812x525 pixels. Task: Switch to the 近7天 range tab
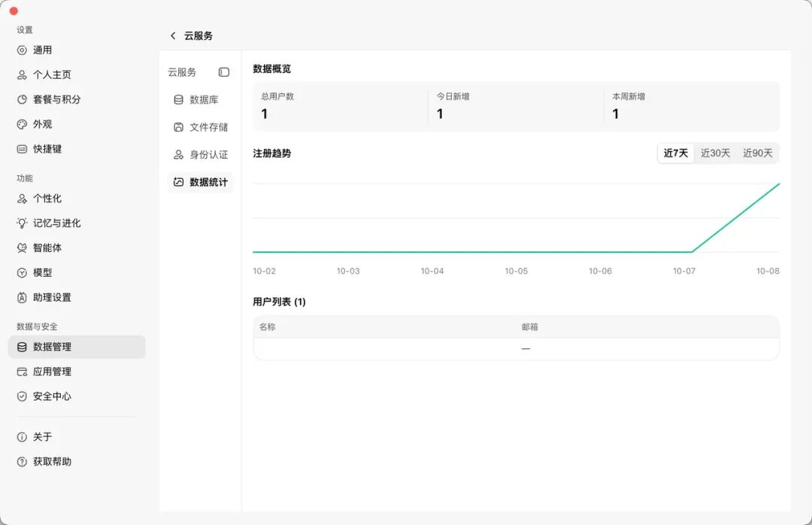click(676, 153)
